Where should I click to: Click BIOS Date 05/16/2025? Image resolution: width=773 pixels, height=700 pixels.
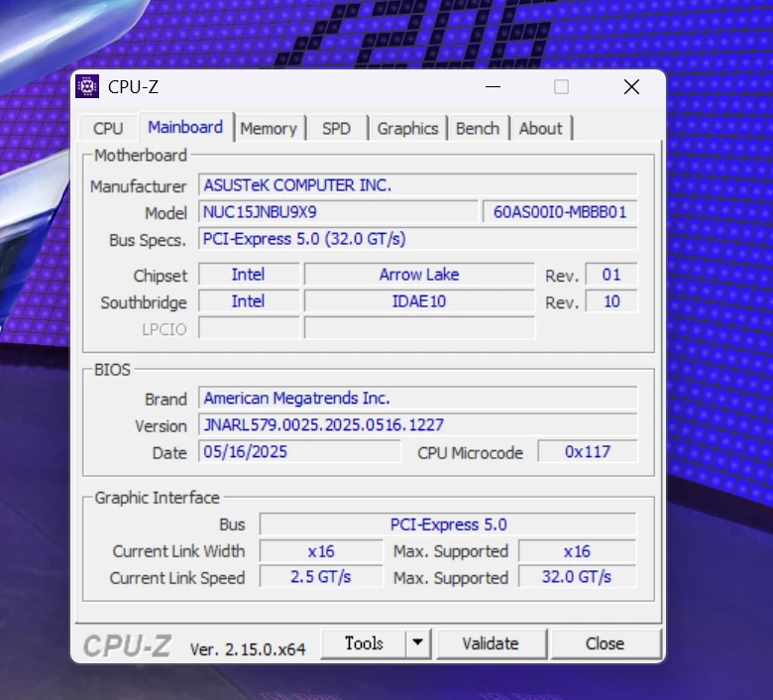[x=299, y=451]
